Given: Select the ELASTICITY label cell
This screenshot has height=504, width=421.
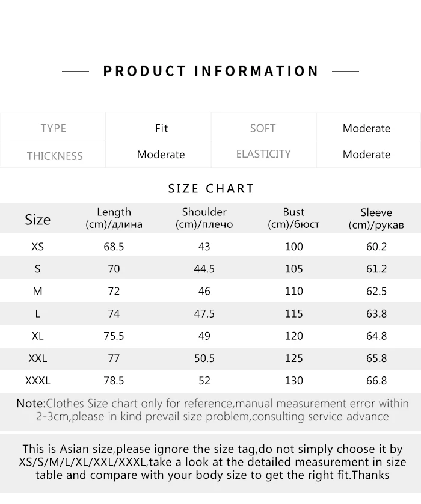Looking at the screenshot, I should (x=263, y=154).
